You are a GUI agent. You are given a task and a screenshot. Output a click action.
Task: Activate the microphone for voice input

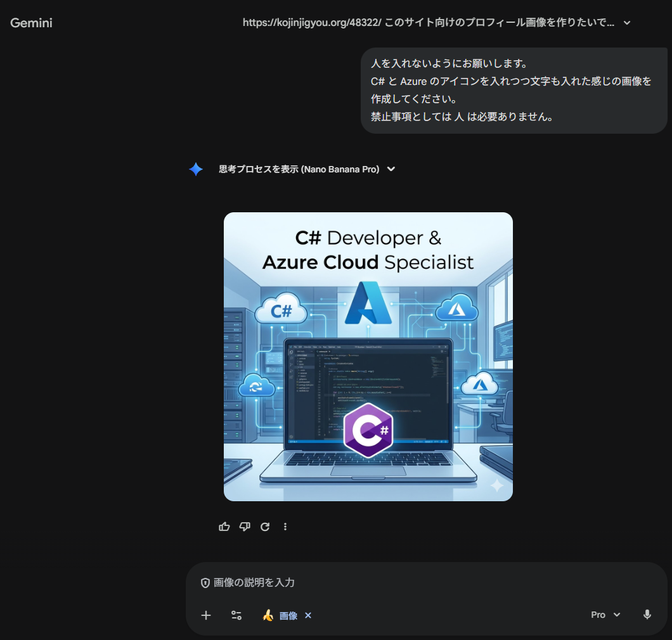(647, 614)
